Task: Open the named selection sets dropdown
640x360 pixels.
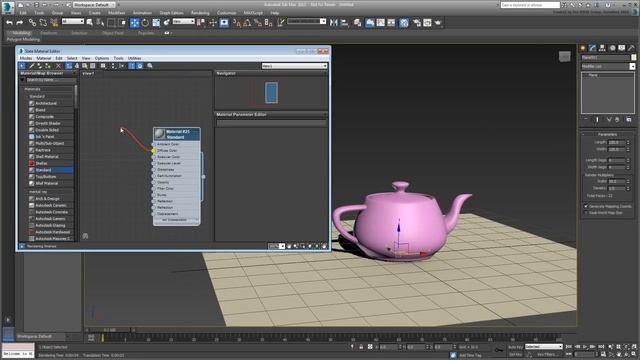Action: 307,21
